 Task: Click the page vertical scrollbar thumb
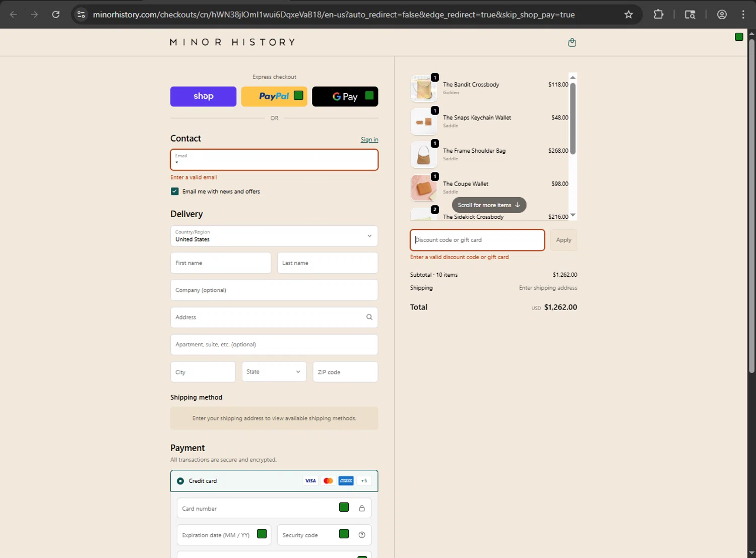click(x=751, y=206)
